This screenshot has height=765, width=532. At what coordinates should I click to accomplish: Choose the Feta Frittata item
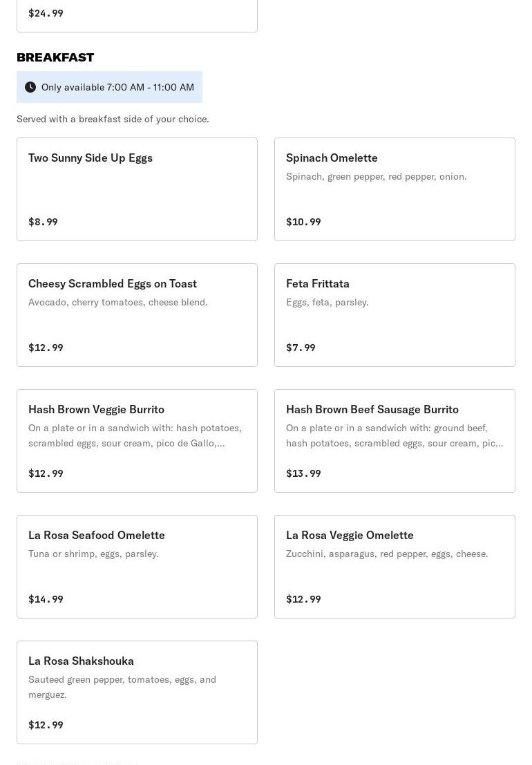(x=395, y=314)
